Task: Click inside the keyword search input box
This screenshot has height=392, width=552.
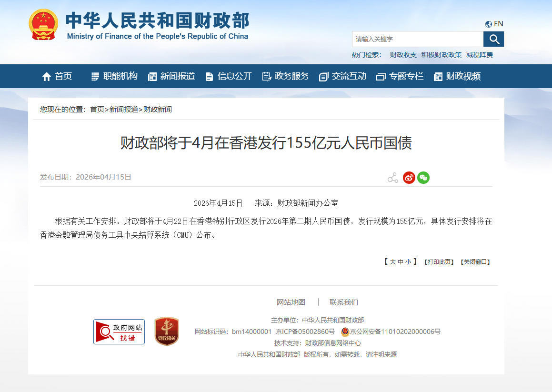Action: pos(414,39)
